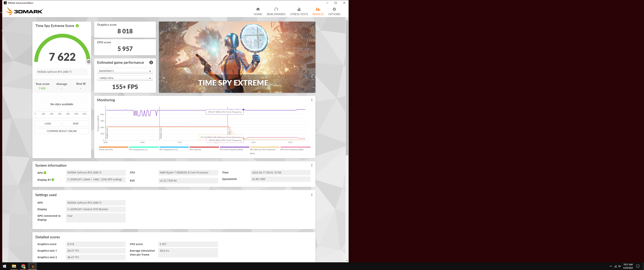
Task: Open the network tray icon
Action: click(615, 266)
